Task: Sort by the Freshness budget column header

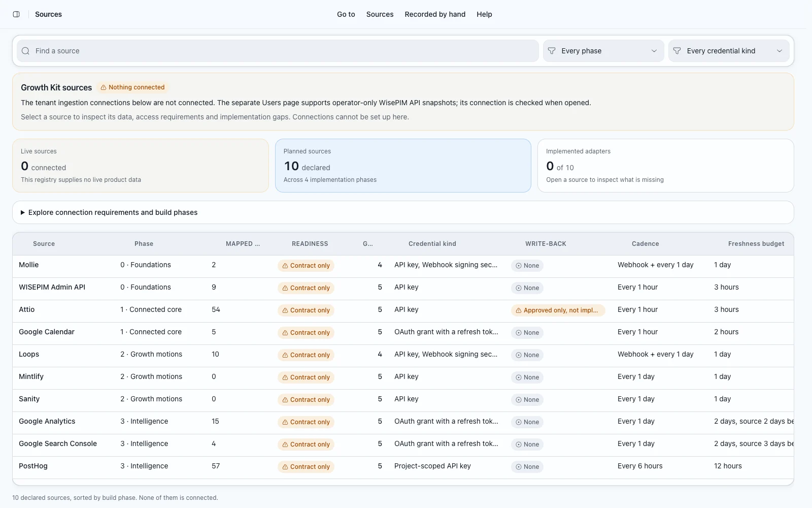Action: point(756,244)
